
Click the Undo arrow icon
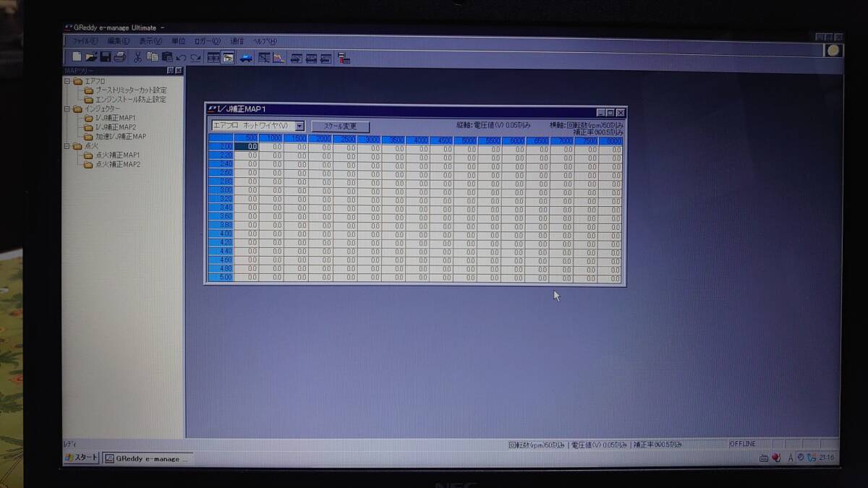[x=181, y=58]
